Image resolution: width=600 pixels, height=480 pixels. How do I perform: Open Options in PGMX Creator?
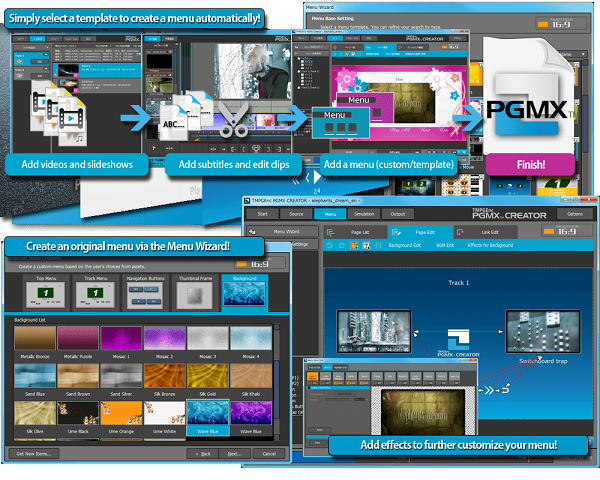(575, 214)
